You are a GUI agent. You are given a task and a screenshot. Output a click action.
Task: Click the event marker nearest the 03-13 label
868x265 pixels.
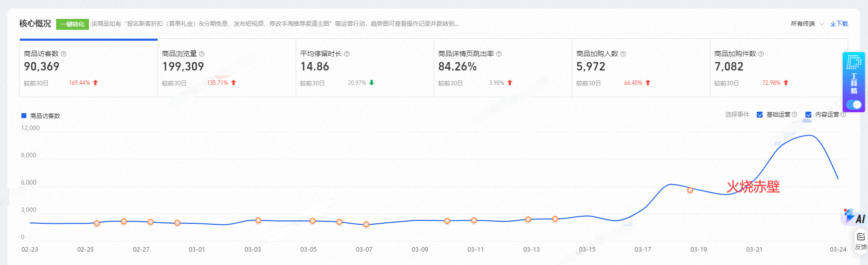[528, 219]
